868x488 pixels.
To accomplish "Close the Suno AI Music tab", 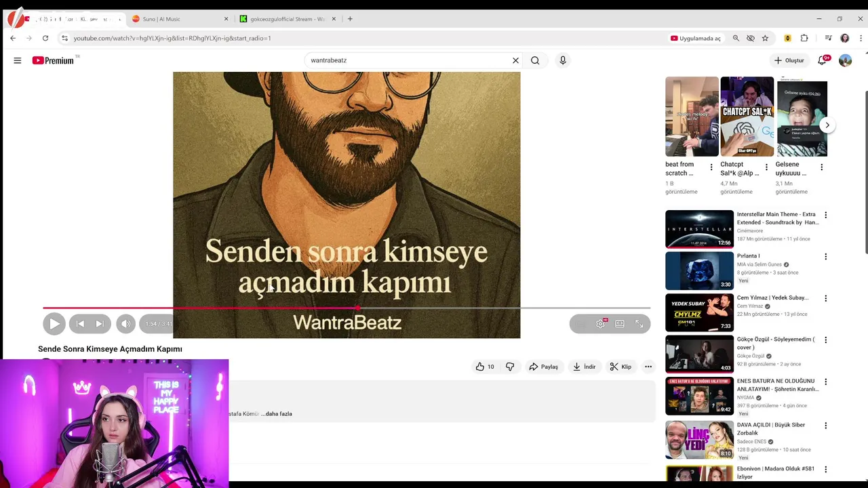I will coord(226,19).
